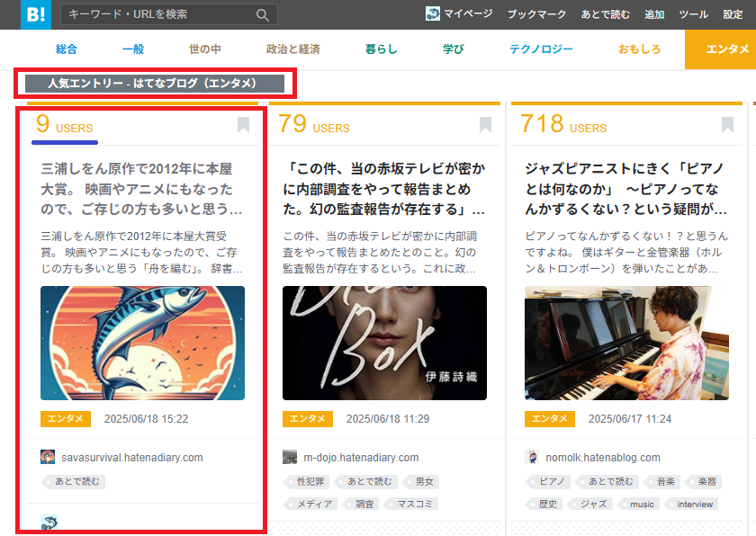This screenshot has height=536, width=756.
Task: Click the jumping fish thumbnail
Action: [x=143, y=343]
